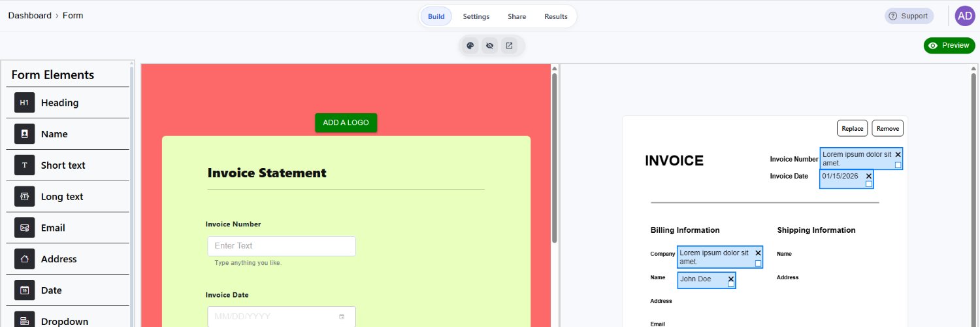Click resize handle on Invoice Number box
This screenshot has height=327, width=980.
tap(898, 165)
